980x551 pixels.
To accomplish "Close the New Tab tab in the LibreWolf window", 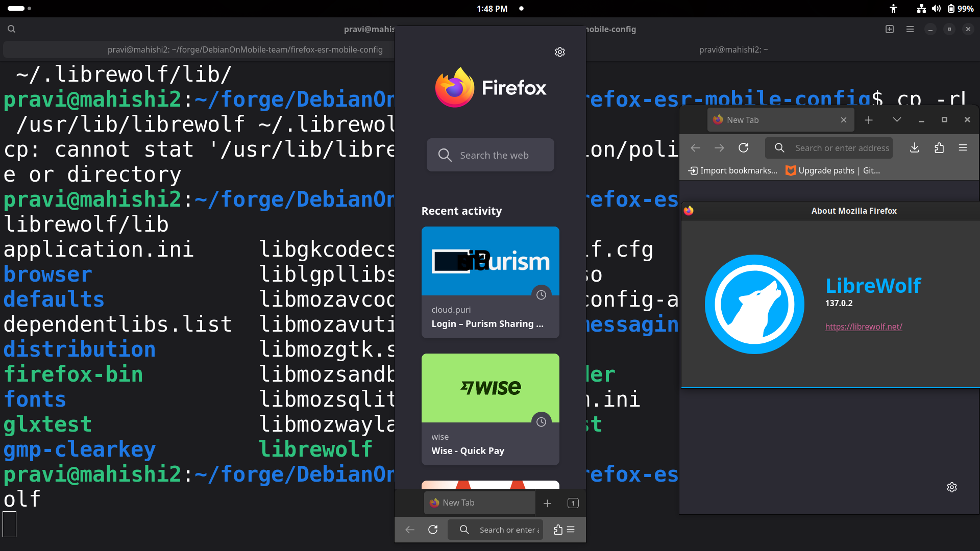I will (844, 120).
